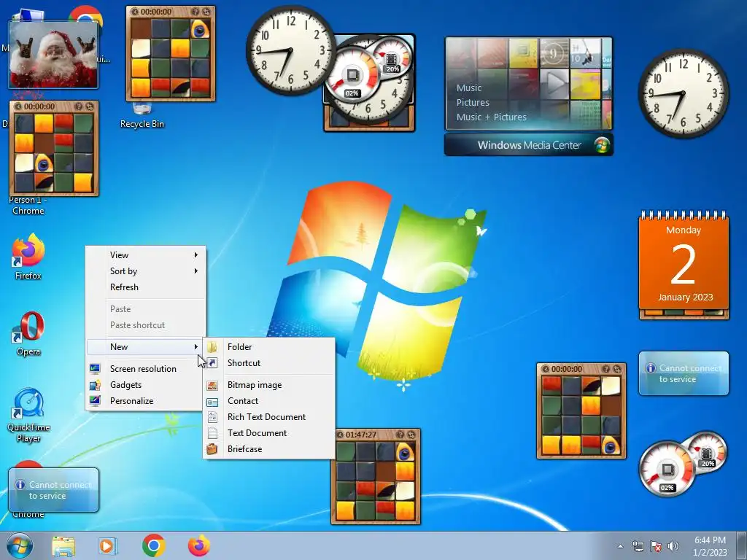The height and width of the screenshot is (560, 747).
Task: Open the Firefox desktop shortcut
Action: (x=28, y=256)
